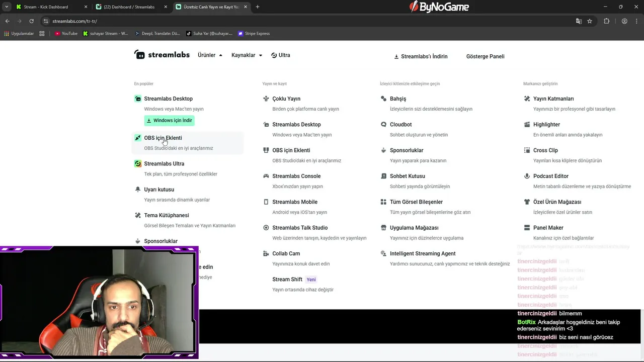
Task: Click the Ultra icon in navigation
Action: [x=274, y=55]
